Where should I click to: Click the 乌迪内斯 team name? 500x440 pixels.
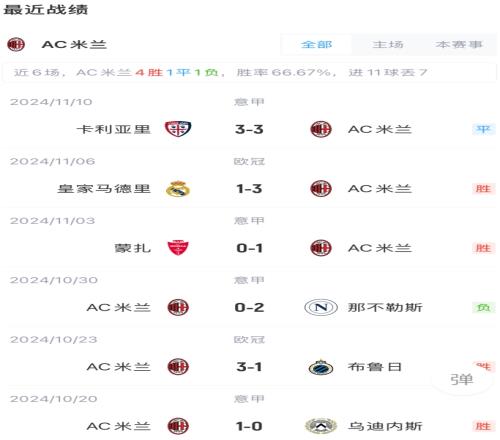pos(385,426)
